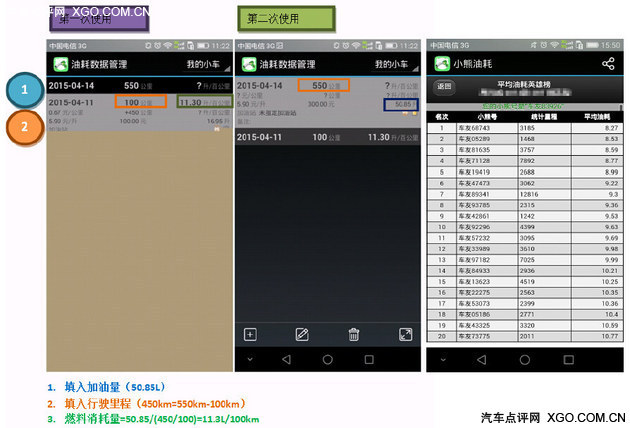Image resolution: width=630 pixels, height=428 pixels.
Task: Tap 550 公里 mileage in middle phone
Action: 324,85
